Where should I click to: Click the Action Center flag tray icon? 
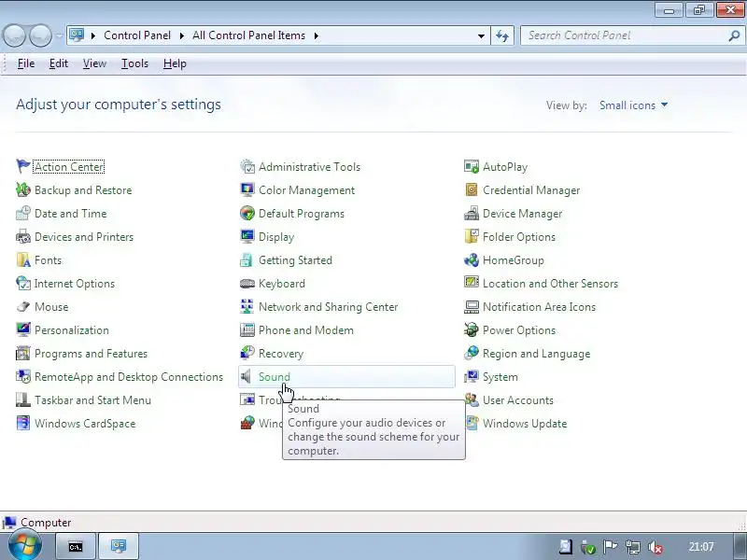point(611,547)
